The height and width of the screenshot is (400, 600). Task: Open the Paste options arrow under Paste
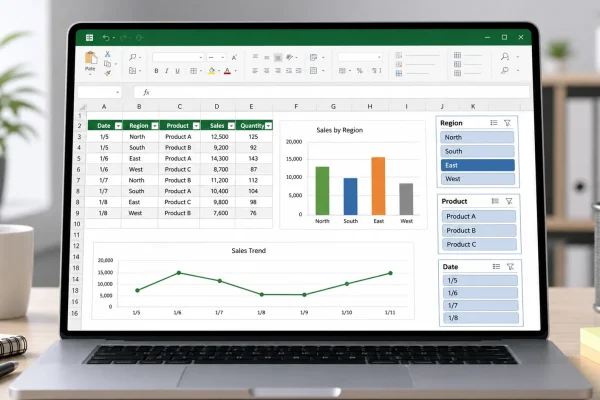coord(90,74)
